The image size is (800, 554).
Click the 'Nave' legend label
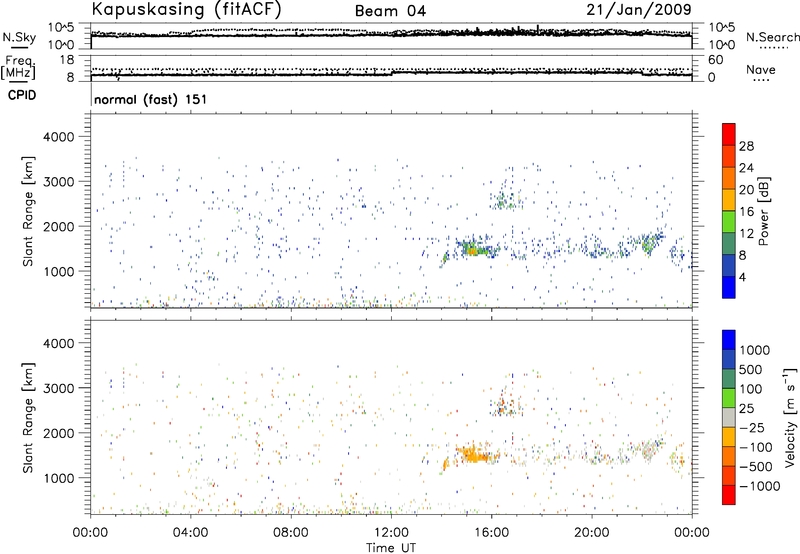click(x=760, y=70)
